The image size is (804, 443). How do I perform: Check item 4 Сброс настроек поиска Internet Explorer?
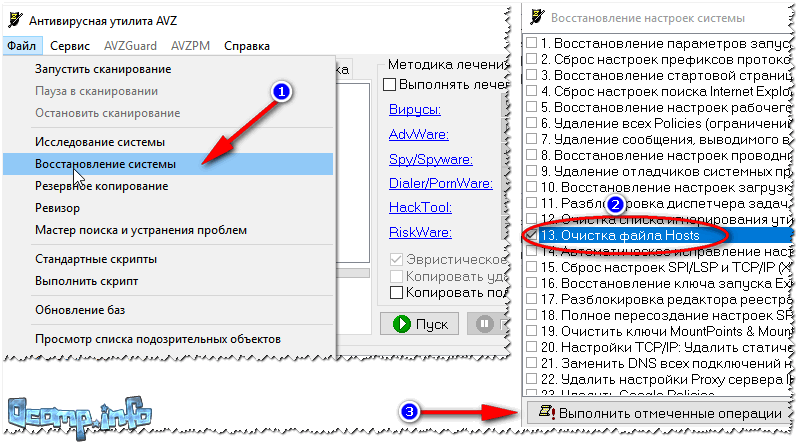coord(532,91)
